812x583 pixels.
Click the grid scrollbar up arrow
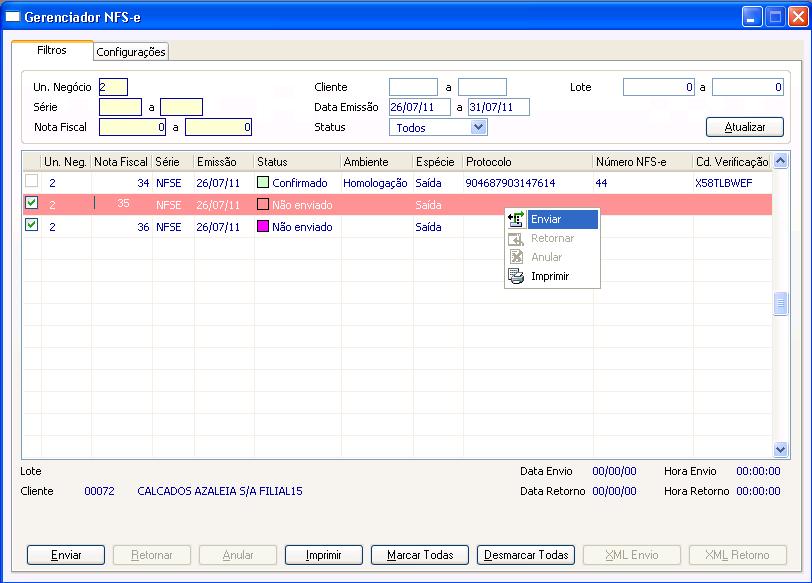(780, 161)
